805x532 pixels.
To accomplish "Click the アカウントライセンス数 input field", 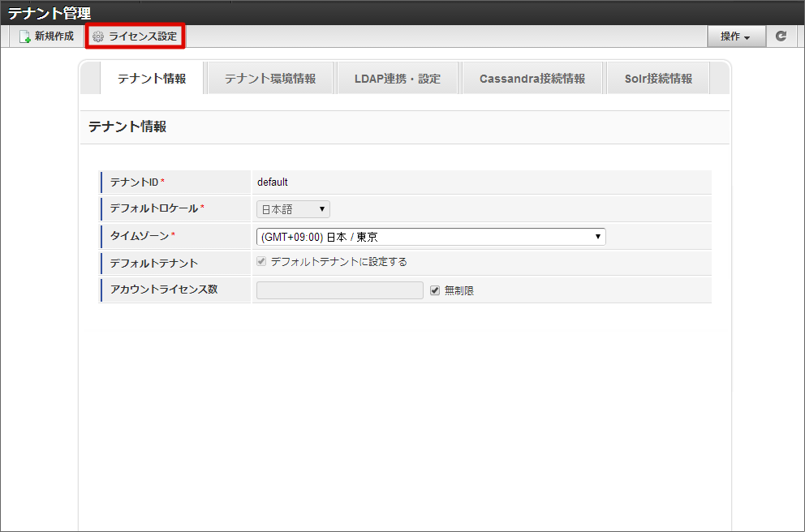I will click(x=340, y=290).
